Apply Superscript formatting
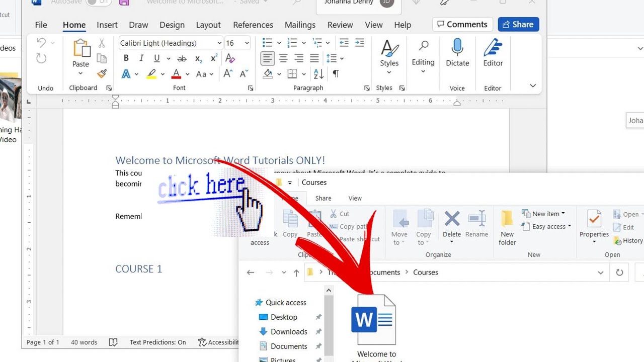 click(214, 58)
